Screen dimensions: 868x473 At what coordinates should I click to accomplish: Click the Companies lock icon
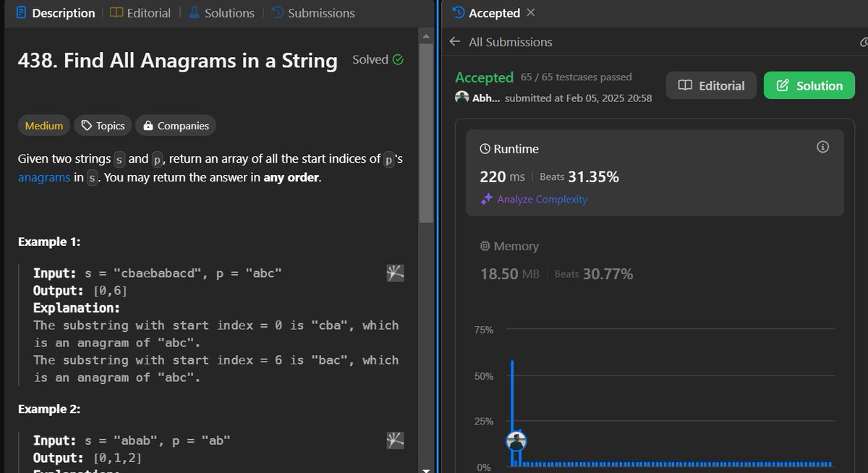coord(150,125)
